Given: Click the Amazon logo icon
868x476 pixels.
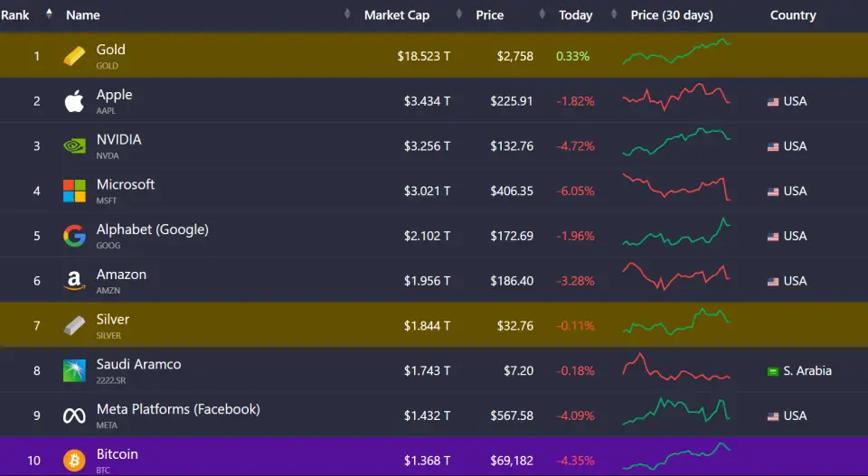Looking at the screenshot, I should (x=74, y=281).
